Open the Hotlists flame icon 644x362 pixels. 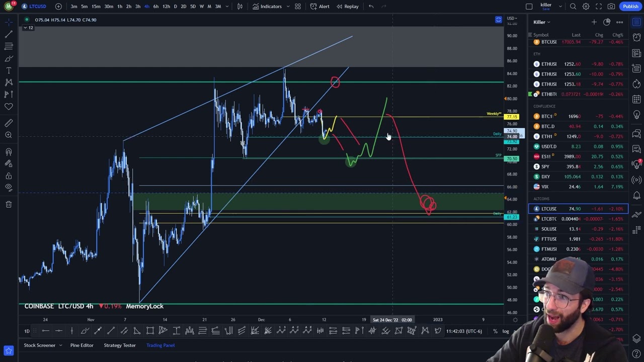pos(636,83)
